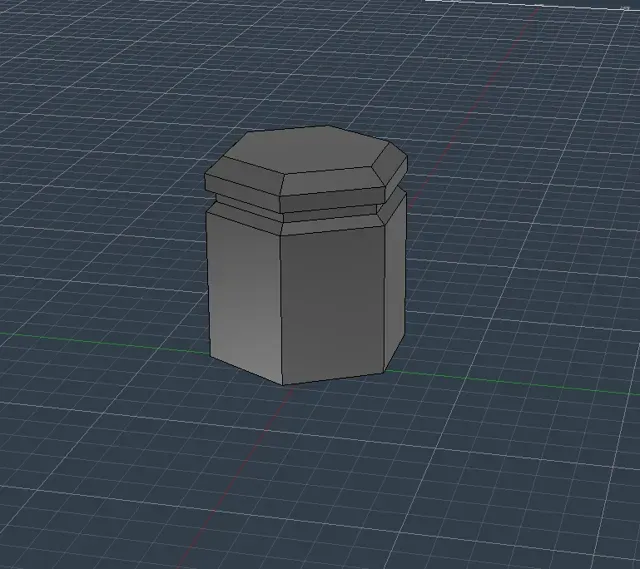
Task: Select the vertical edge between left and front faces
Action: pyautogui.click(x=281, y=310)
